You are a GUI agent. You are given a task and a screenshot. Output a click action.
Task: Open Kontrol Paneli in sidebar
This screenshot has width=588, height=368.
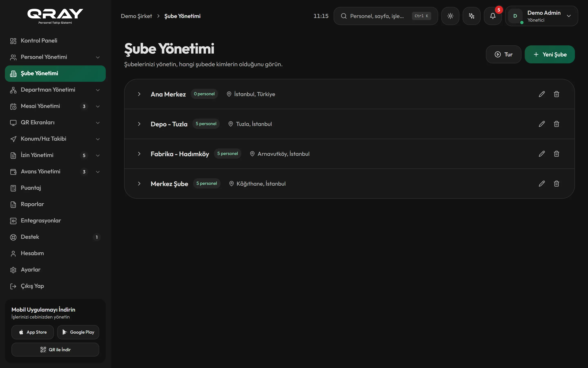point(55,41)
